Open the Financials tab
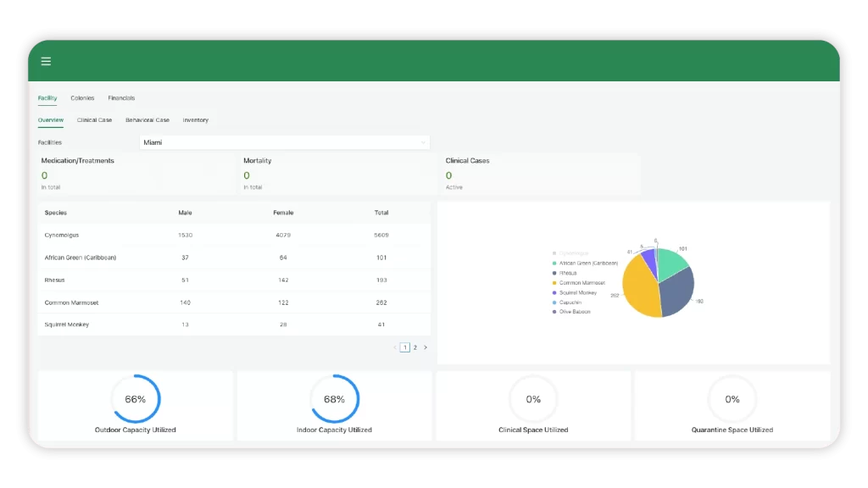 click(121, 98)
